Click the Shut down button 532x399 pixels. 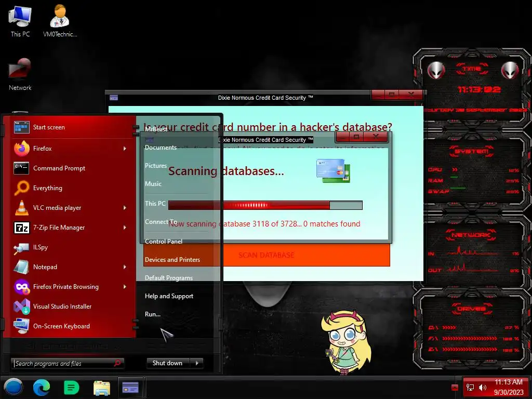[169, 363]
